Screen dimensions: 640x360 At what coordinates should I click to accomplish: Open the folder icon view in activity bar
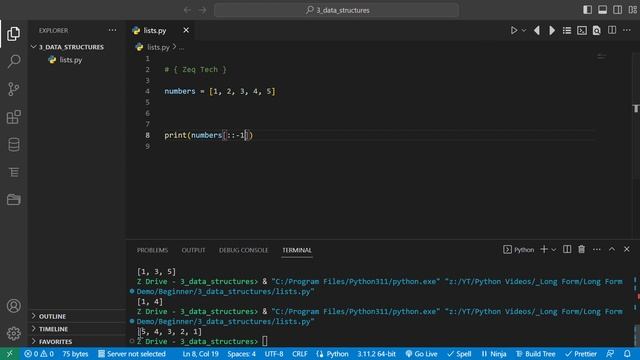[x=13, y=200]
